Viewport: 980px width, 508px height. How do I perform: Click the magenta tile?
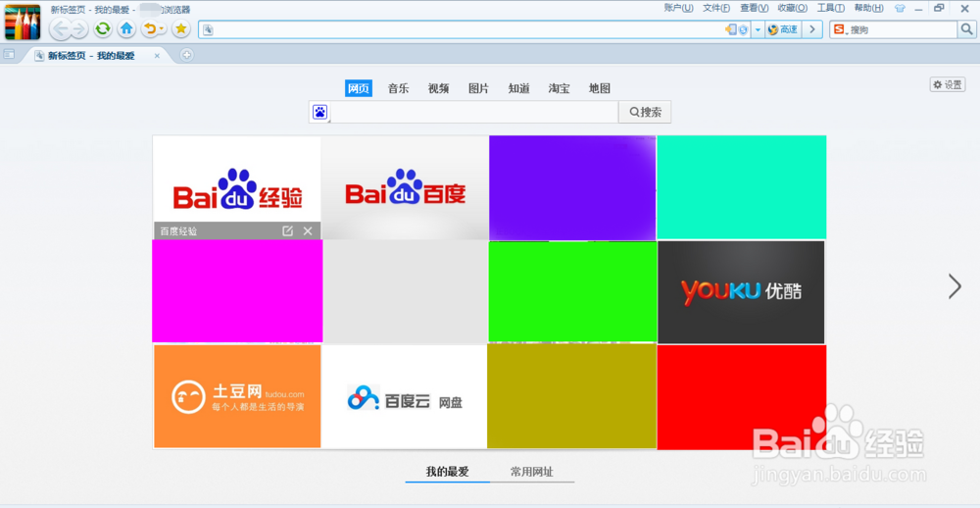click(x=237, y=291)
